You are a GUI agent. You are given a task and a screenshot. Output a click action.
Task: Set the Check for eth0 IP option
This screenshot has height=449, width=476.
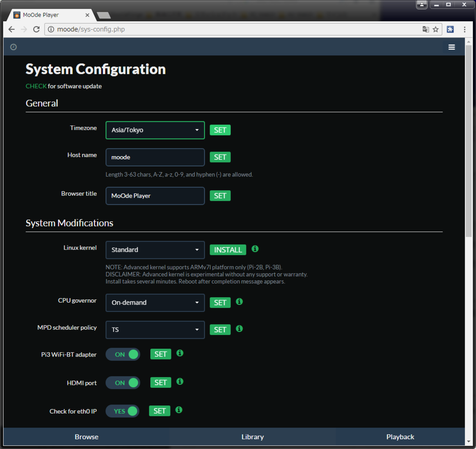click(x=159, y=411)
